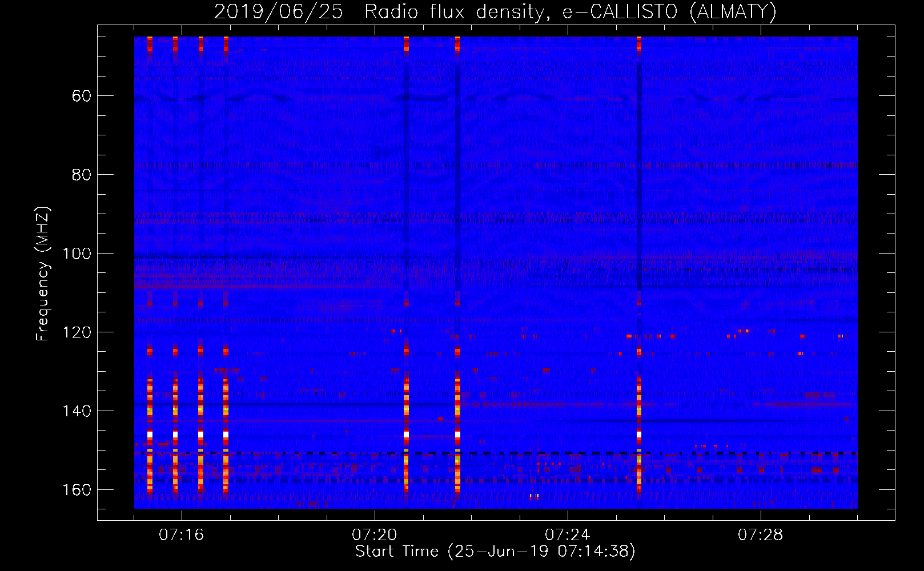Click the 60 frequency tick label
Viewport: 924px width, 571px height.
(82, 96)
